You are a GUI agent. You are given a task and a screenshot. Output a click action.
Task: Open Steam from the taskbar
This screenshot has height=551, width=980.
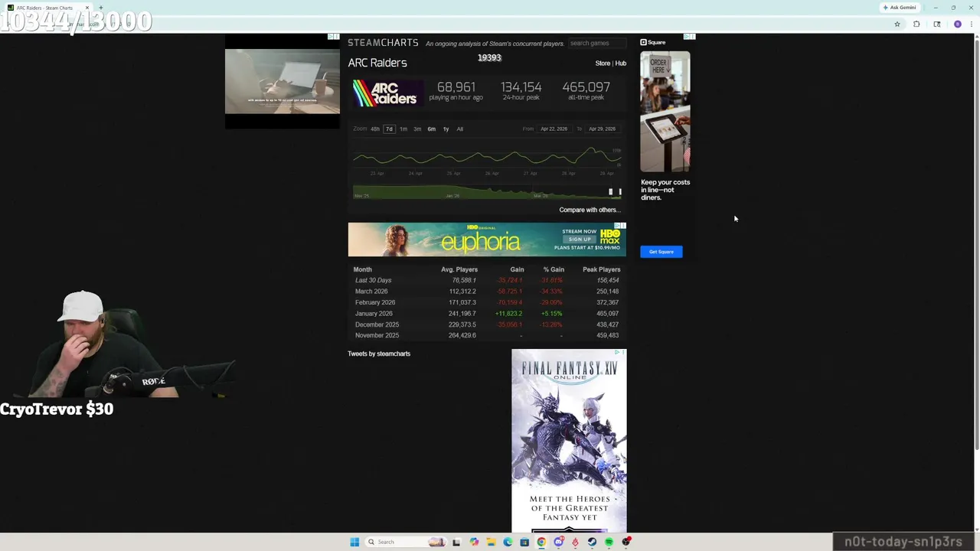(x=592, y=542)
